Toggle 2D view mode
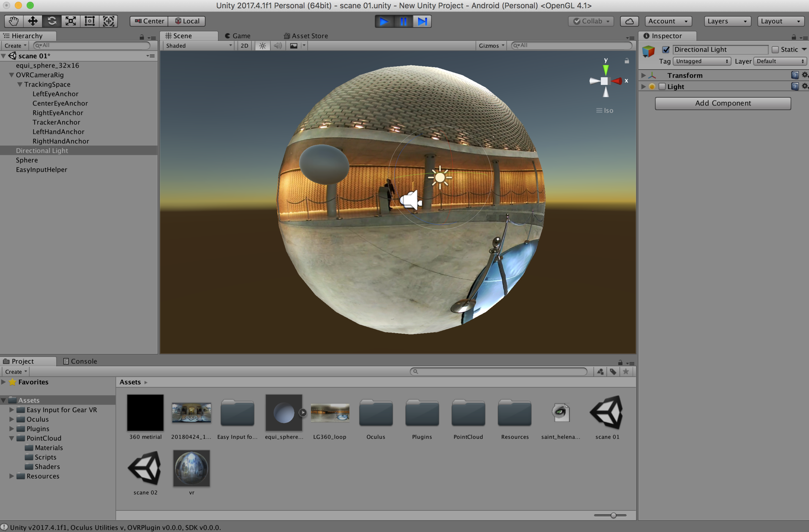Screen dimensions: 809x532 [244, 46]
